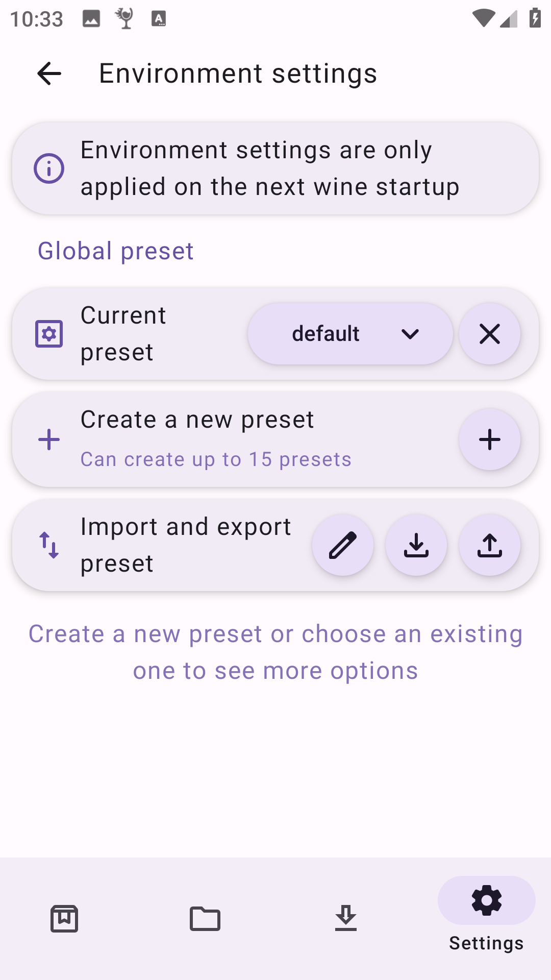Viewport: 551px width, 980px height.
Task: Go back using the arrow icon
Action: point(49,73)
